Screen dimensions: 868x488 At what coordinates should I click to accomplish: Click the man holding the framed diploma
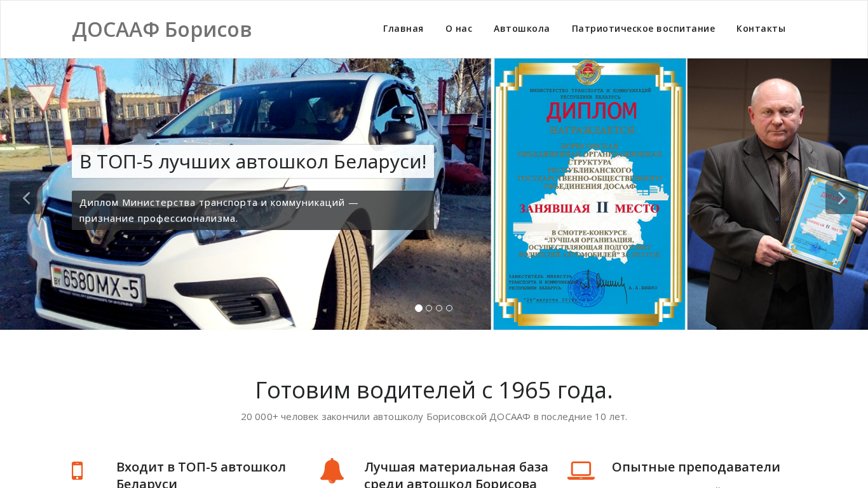pos(777,194)
